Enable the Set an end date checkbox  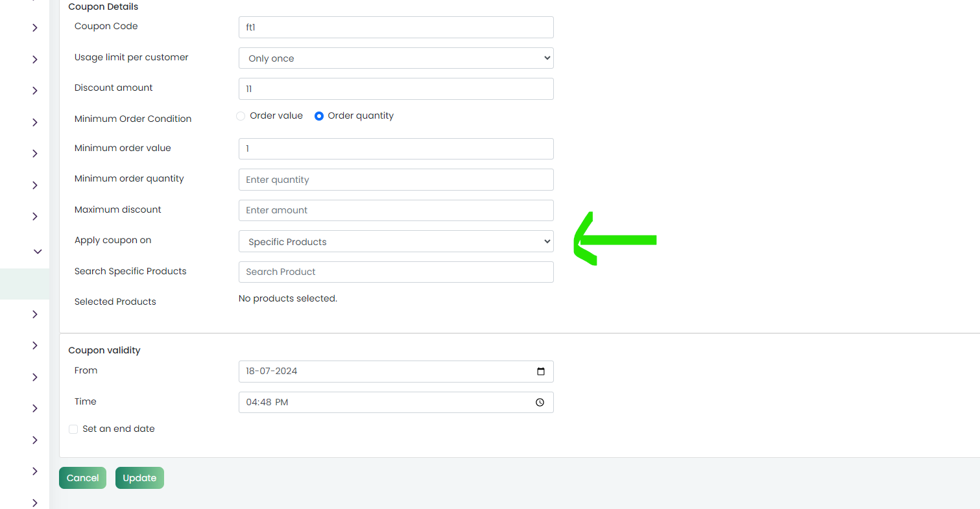pyautogui.click(x=73, y=429)
